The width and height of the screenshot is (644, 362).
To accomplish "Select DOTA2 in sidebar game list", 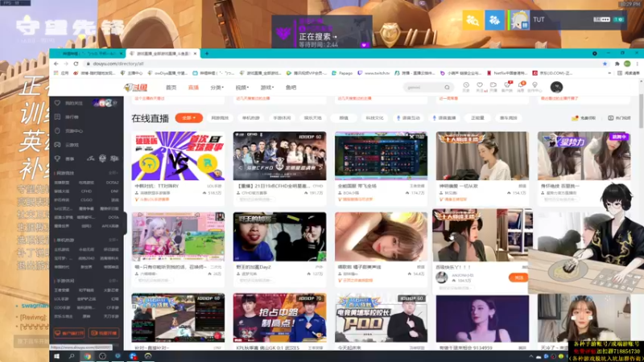I will 112,183.
